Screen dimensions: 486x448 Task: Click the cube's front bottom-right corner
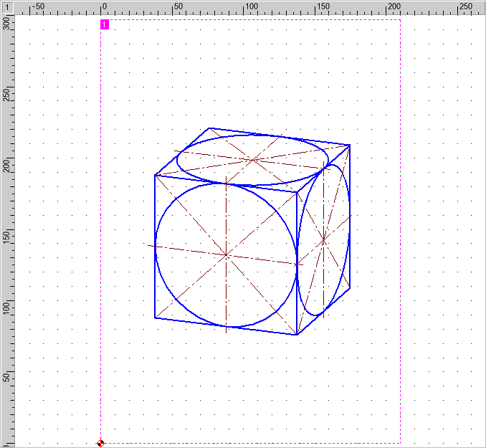pyautogui.click(x=297, y=335)
